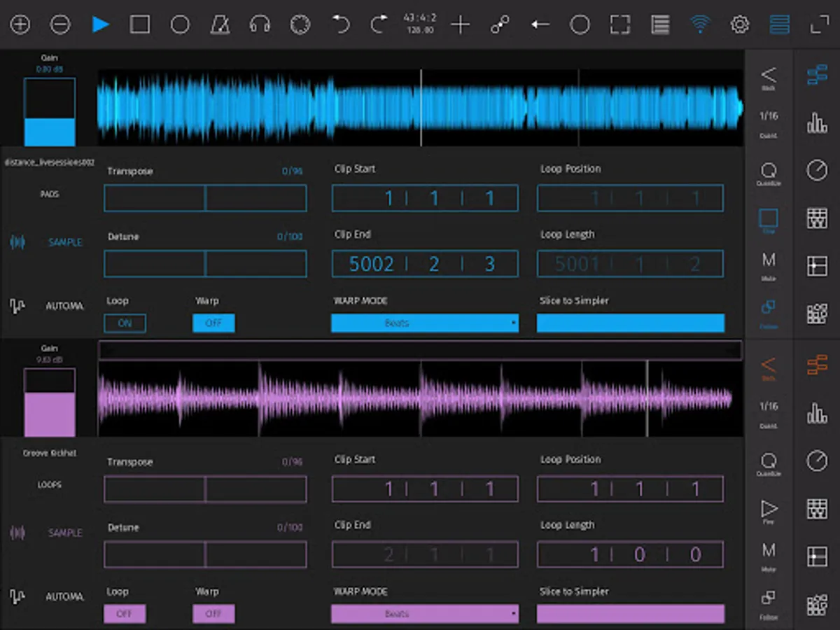840x630 pixels.
Task: Click the blue Gain level slider
Action: click(50, 112)
